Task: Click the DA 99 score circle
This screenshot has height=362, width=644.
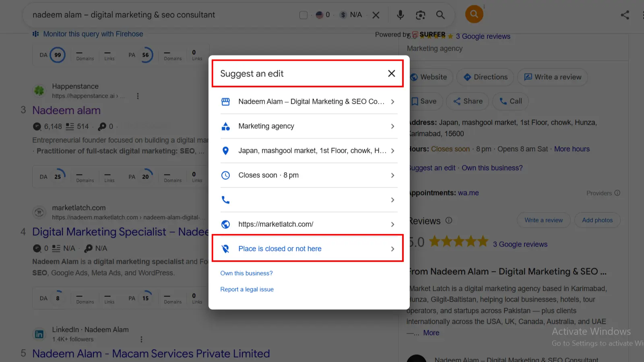Action: (58, 55)
